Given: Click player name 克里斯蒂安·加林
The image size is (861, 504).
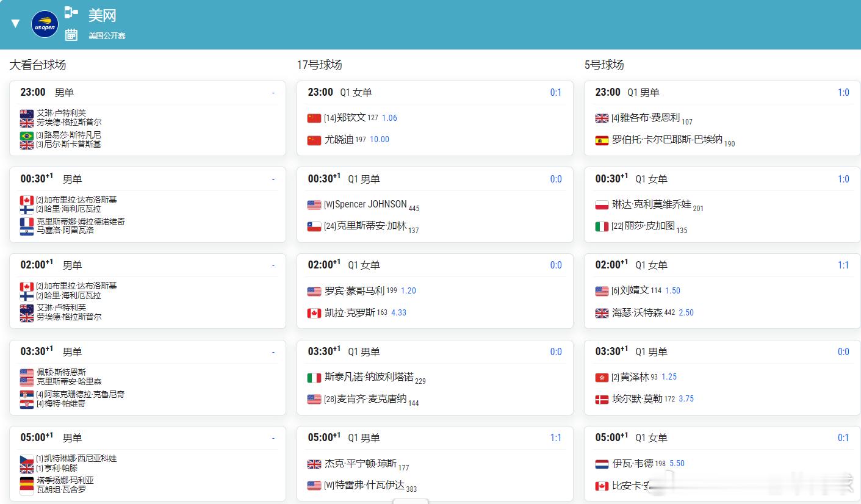Looking at the screenshot, I should (372, 226).
